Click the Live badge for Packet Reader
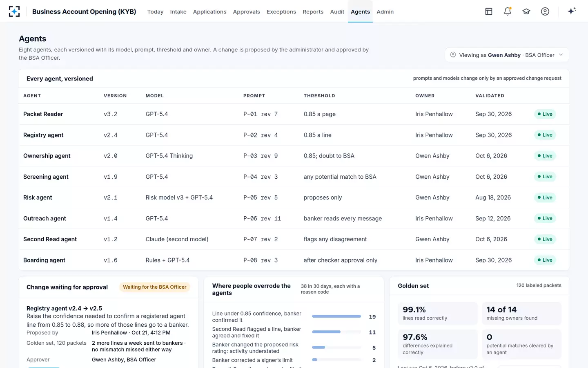 (545, 114)
